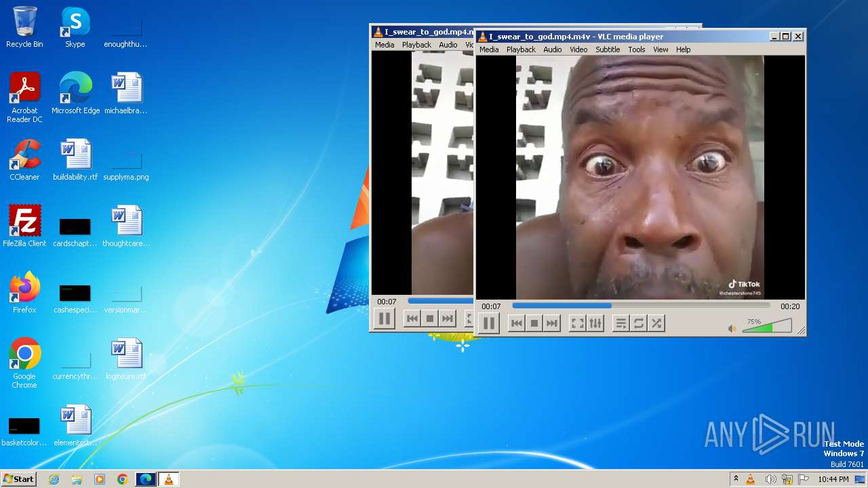This screenshot has width=868, height=488.
Task: Stop playback in the background VLC window
Action: pyautogui.click(x=430, y=319)
